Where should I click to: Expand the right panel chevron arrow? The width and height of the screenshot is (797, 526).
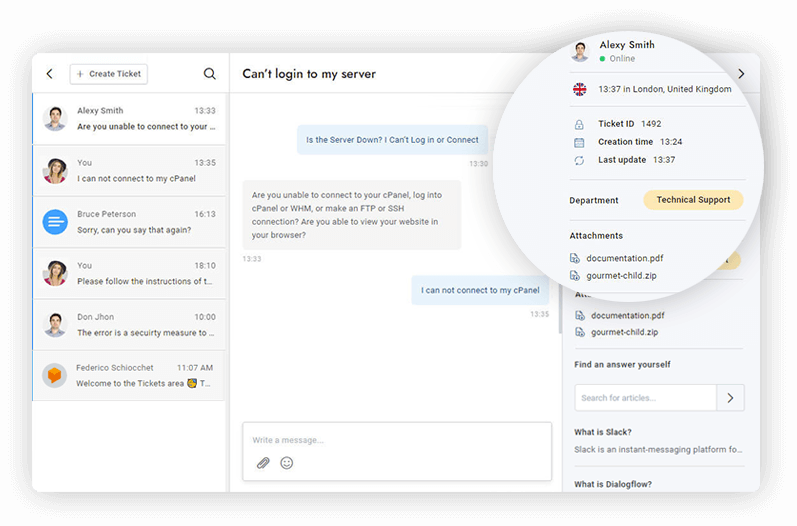(741, 74)
